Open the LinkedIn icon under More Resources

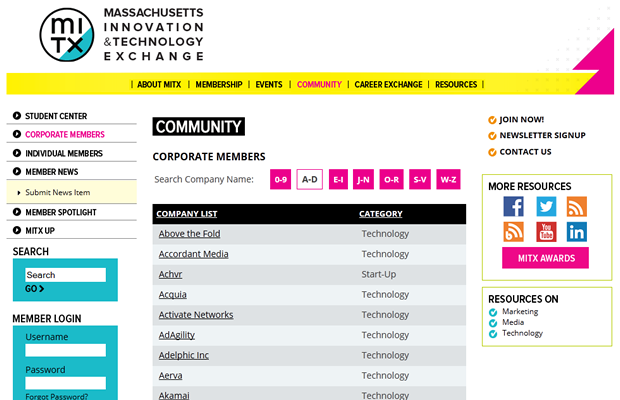577,232
